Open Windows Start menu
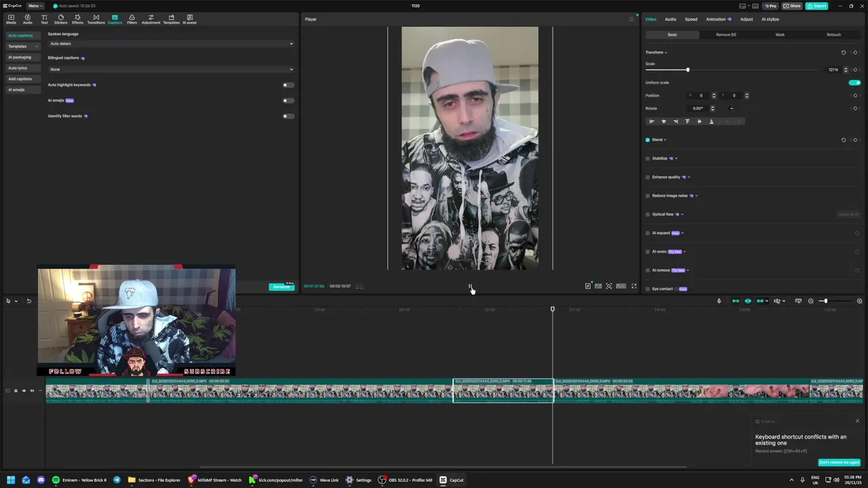This screenshot has width=868, height=488. [11, 480]
